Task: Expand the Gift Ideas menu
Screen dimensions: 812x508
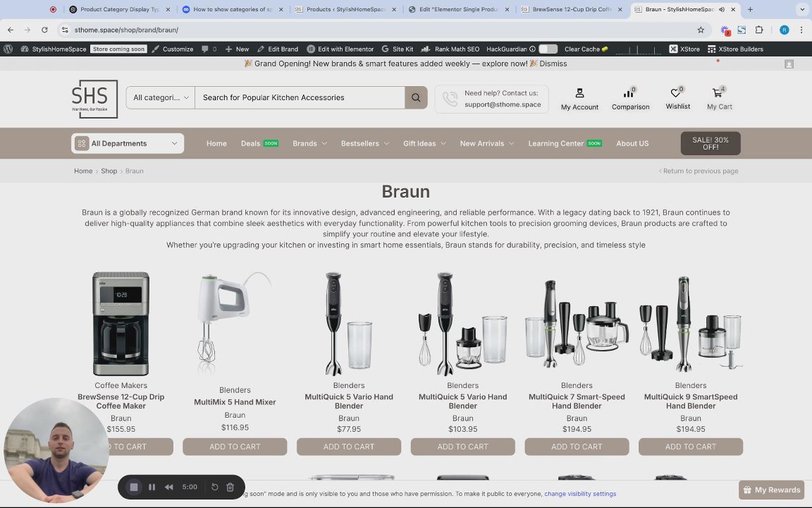Action: 424,144
